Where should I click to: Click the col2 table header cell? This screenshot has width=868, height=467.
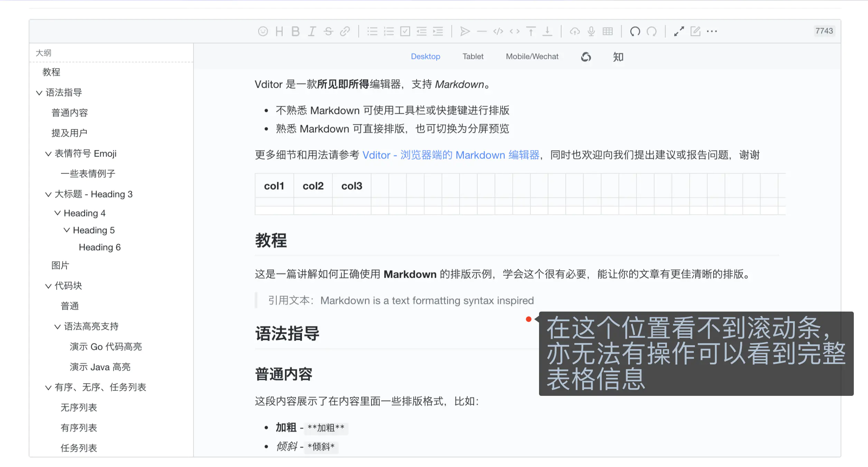pos(313,186)
